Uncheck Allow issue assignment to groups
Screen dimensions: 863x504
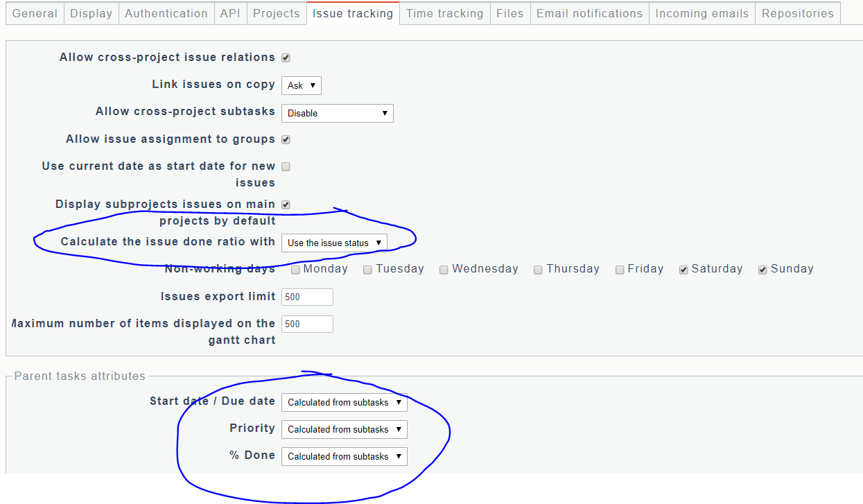pyautogui.click(x=286, y=140)
